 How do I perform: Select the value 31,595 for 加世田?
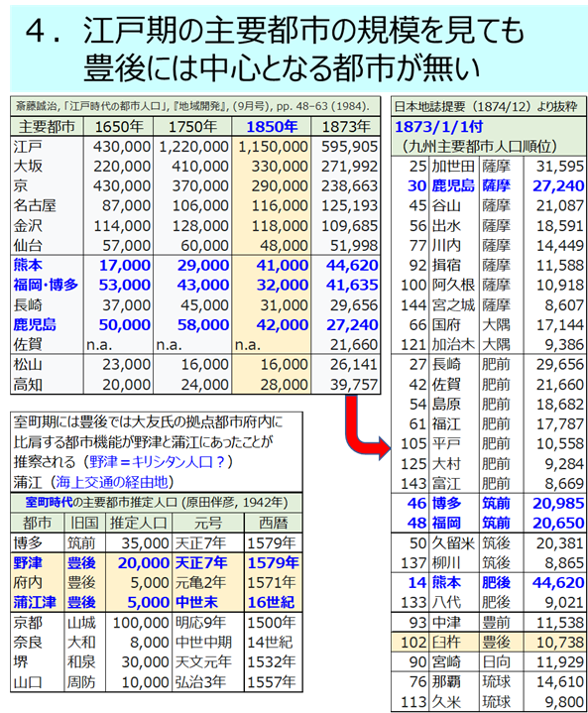pyautogui.click(x=560, y=167)
